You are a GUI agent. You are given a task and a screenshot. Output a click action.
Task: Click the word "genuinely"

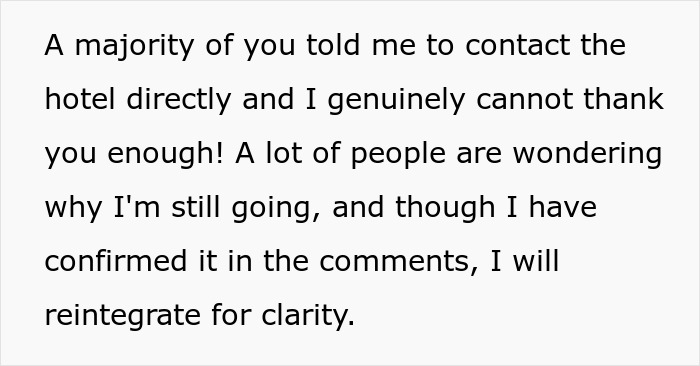396,100
